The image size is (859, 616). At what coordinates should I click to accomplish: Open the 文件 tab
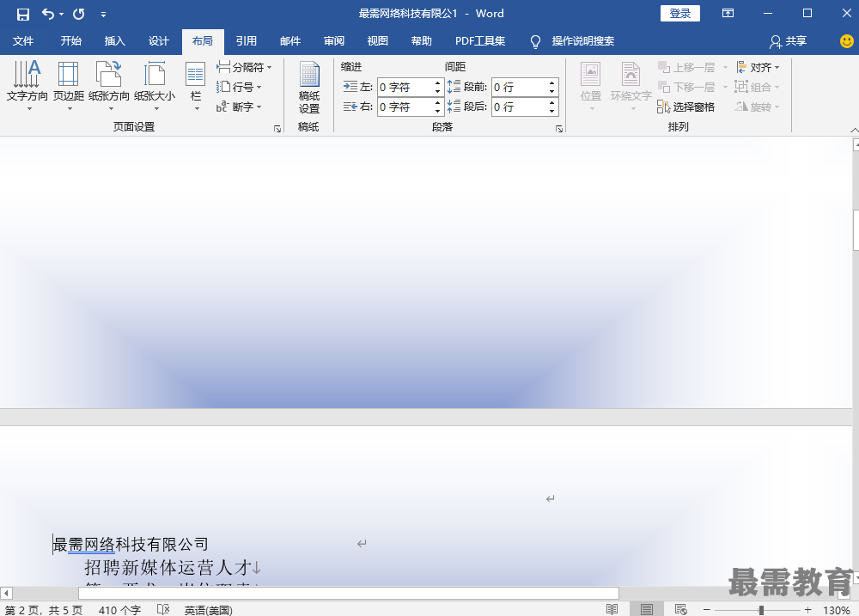point(23,41)
